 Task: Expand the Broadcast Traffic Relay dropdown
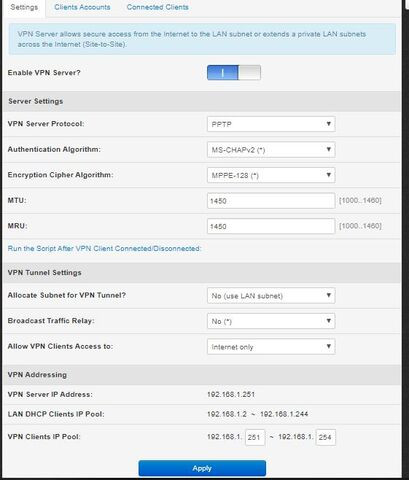pos(271,321)
